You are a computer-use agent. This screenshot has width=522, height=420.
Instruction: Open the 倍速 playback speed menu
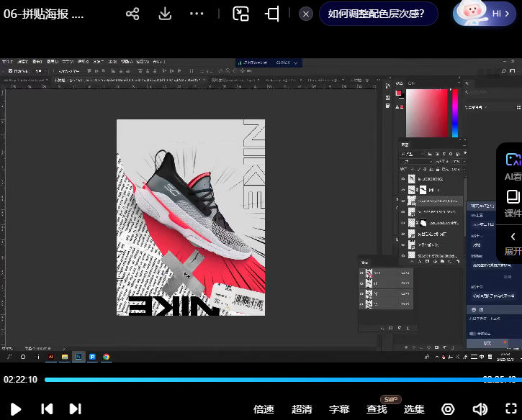click(264, 408)
